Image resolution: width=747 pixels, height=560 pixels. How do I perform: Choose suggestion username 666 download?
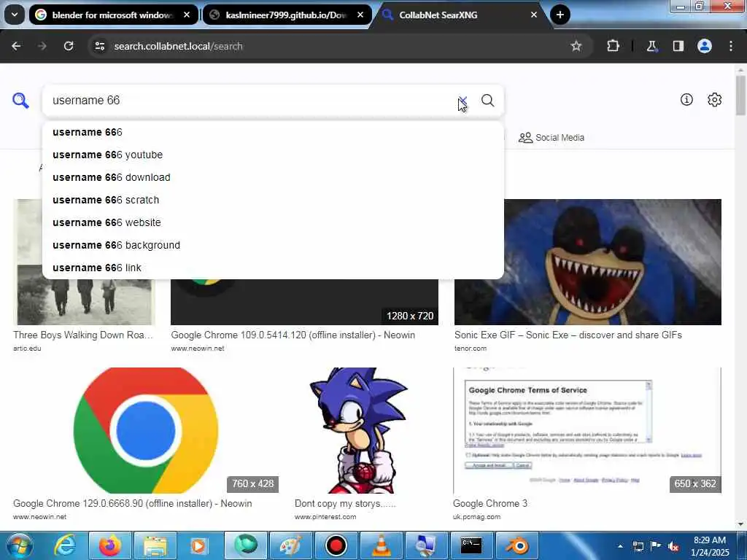(273, 177)
